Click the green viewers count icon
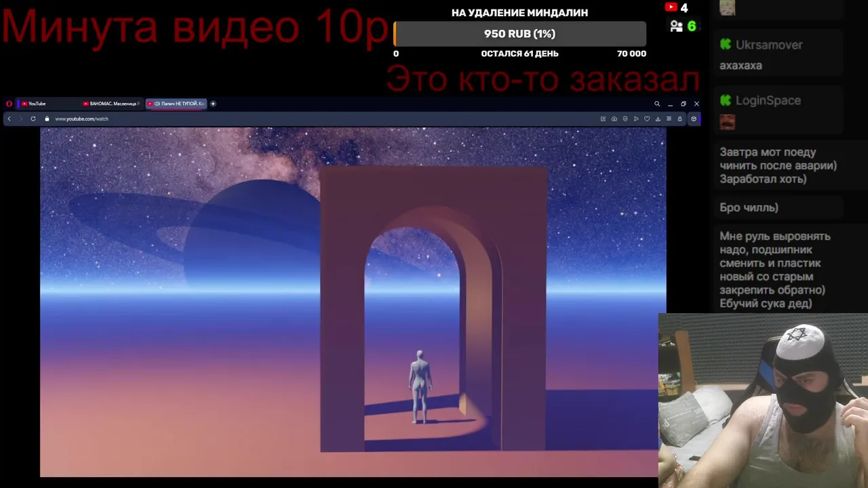 tap(676, 26)
